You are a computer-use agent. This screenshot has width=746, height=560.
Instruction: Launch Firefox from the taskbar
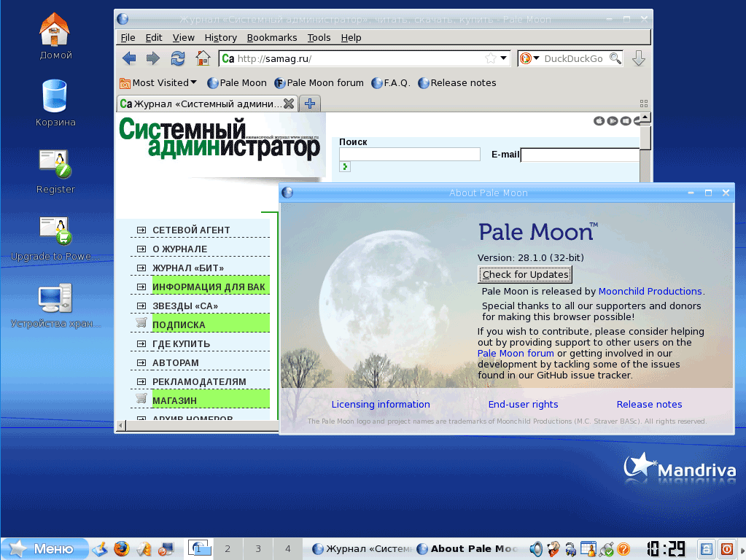click(122, 548)
